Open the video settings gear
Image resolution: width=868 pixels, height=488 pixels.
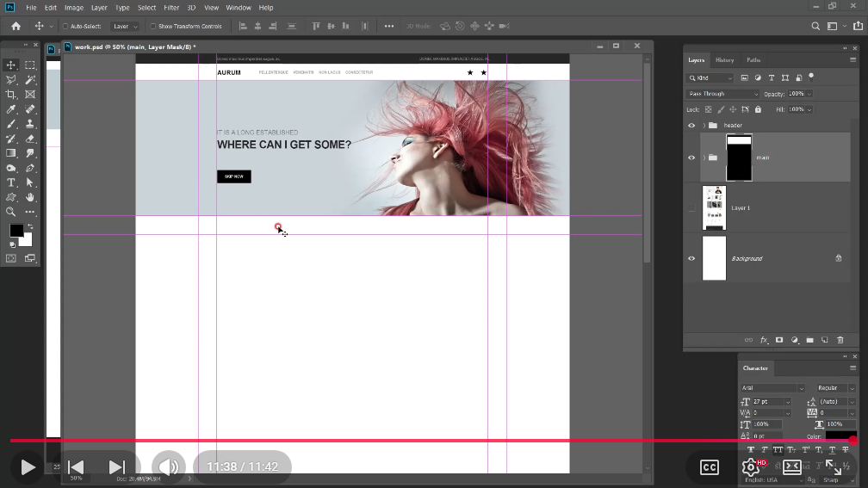pyautogui.click(x=751, y=467)
